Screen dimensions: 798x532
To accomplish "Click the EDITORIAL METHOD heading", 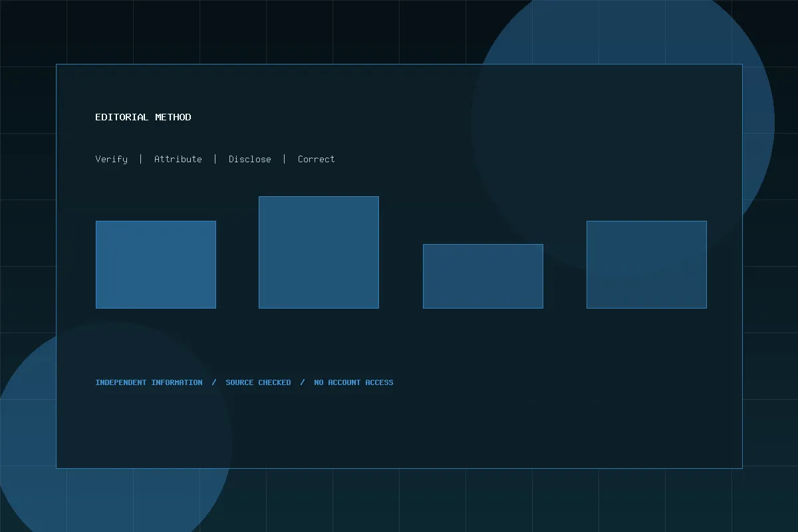I will click(143, 117).
